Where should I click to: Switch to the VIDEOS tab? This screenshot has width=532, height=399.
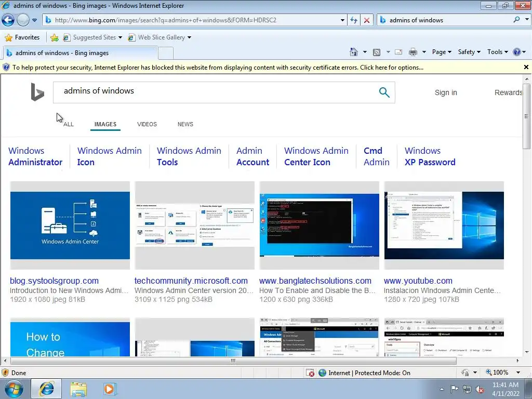click(x=147, y=124)
